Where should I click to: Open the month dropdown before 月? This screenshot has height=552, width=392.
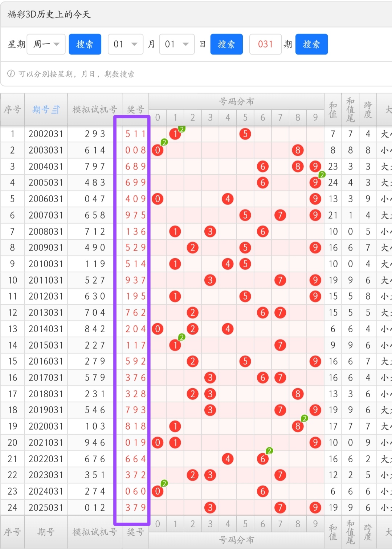[x=126, y=44]
